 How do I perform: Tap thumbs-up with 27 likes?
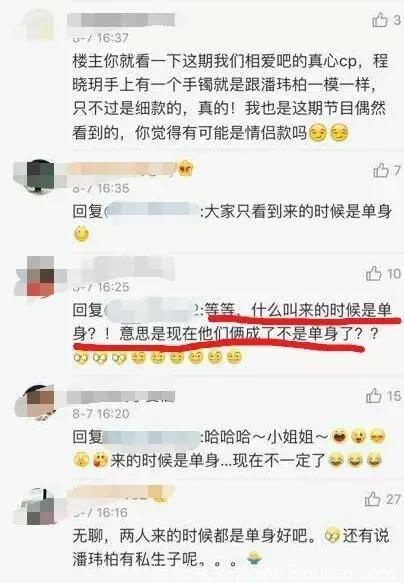pos(372,499)
